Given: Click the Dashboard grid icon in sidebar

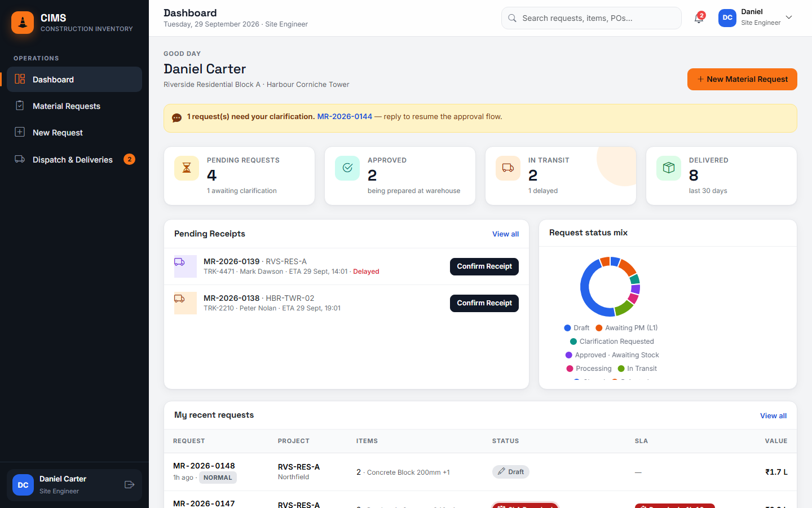Looking at the screenshot, I should (20, 79).
